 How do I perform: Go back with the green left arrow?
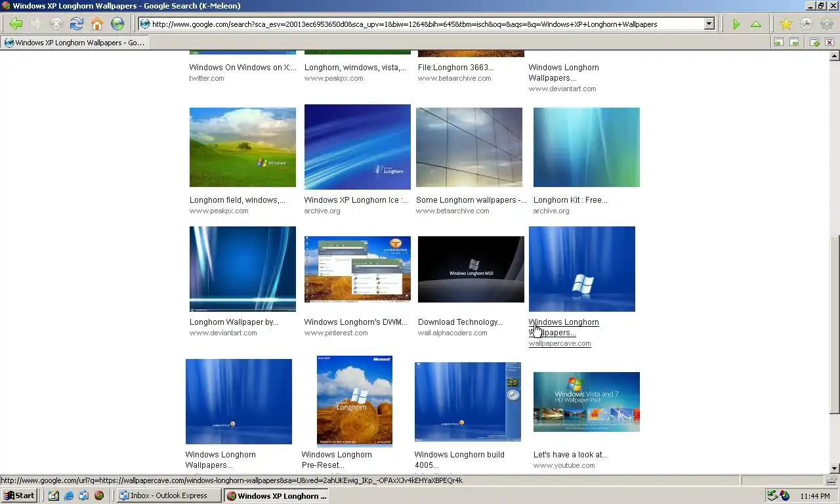16,24
